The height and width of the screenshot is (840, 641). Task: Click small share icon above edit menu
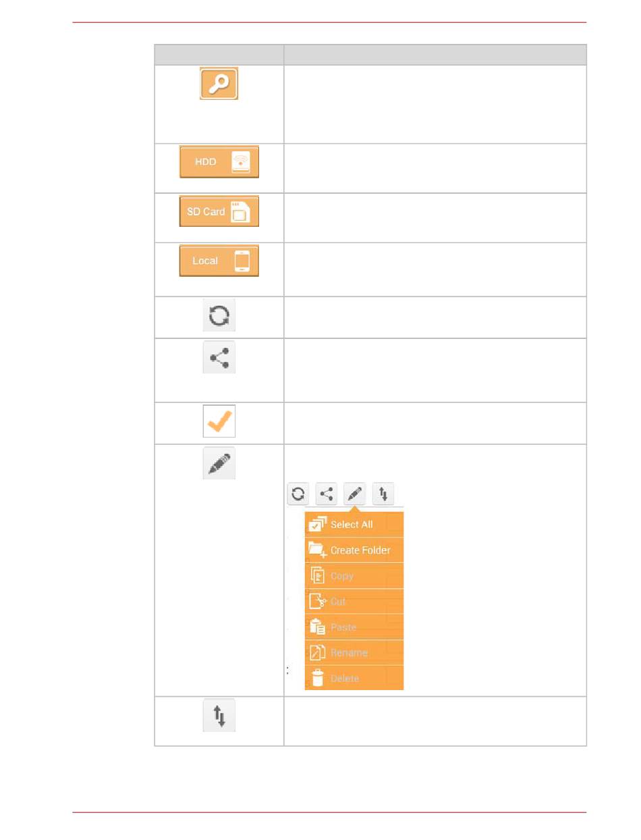[x=327, y=494]
